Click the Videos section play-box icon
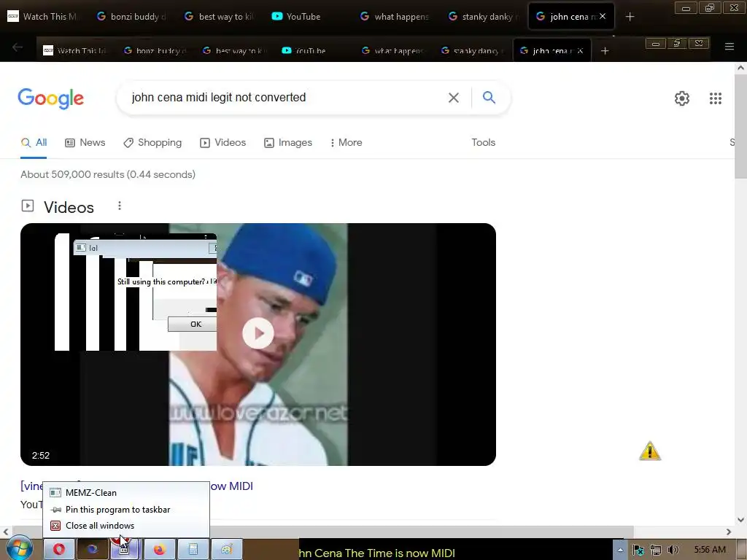 point(28,206)
